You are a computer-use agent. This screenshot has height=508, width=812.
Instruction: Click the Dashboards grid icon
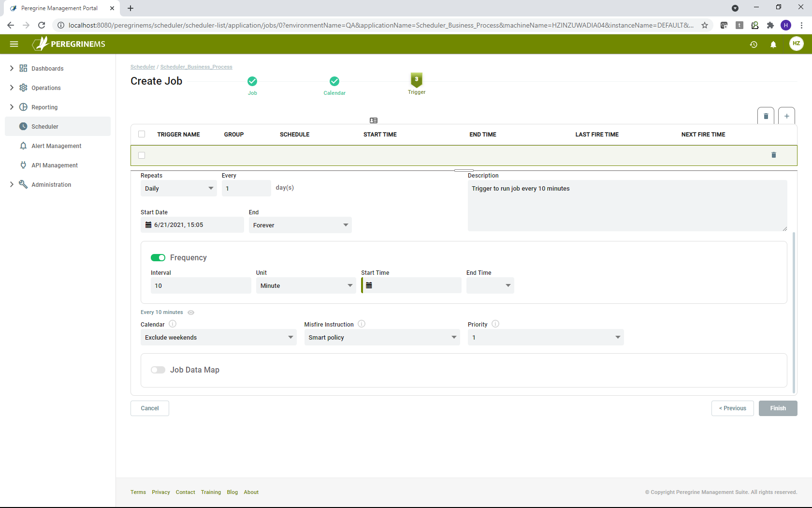pyautogui.click(x=23, y=68)
